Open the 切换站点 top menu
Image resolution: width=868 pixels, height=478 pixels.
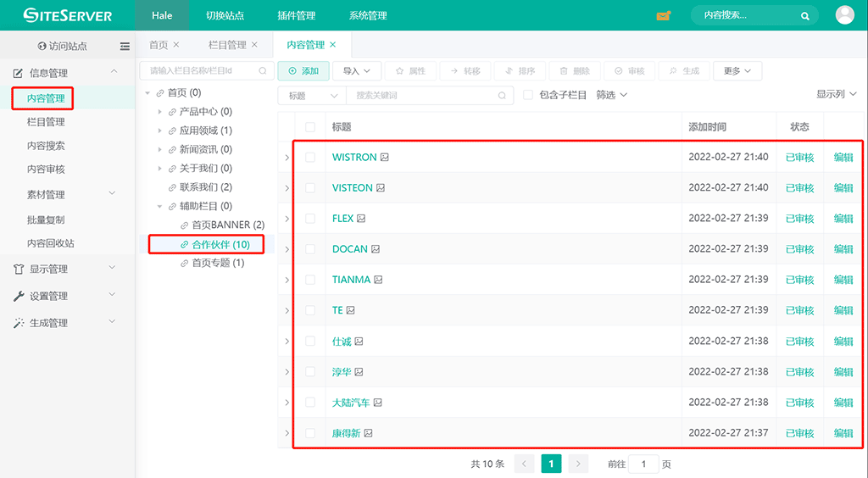click(225, 15)
